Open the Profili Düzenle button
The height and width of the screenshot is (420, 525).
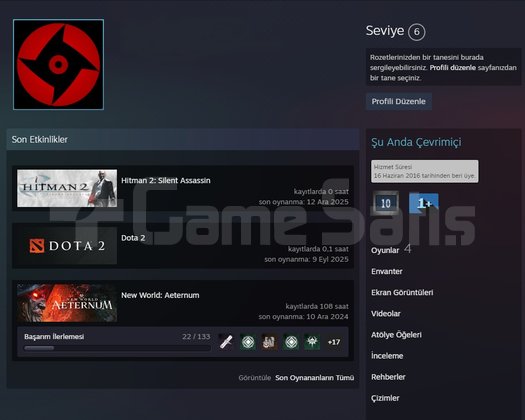coord(398,101)
